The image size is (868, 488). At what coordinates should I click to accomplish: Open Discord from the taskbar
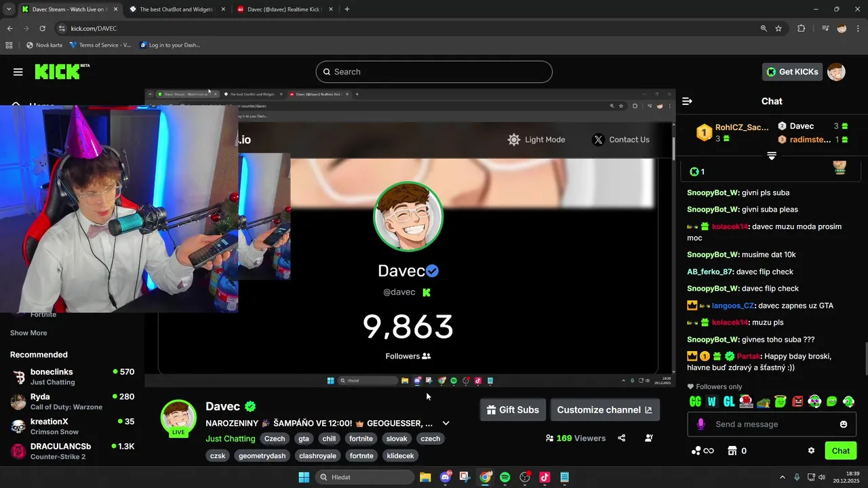click(x=446, y=477)
